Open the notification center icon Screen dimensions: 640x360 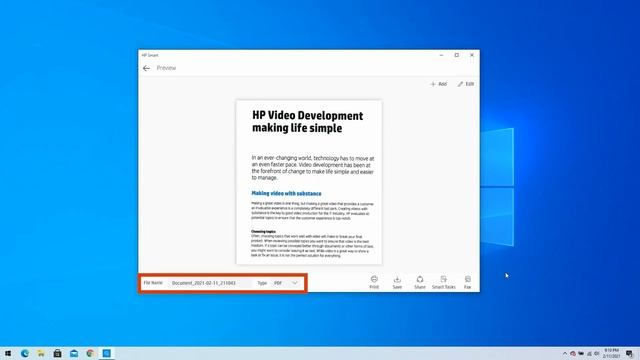coord(630,353)
